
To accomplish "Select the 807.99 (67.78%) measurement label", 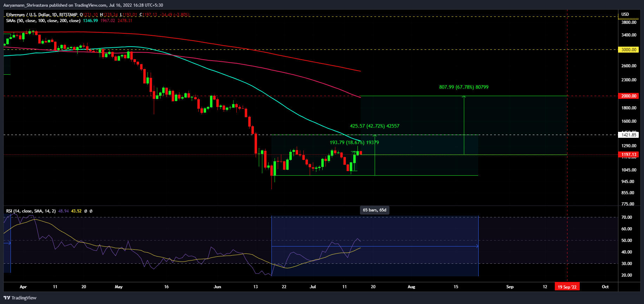I will pos(464,87).
